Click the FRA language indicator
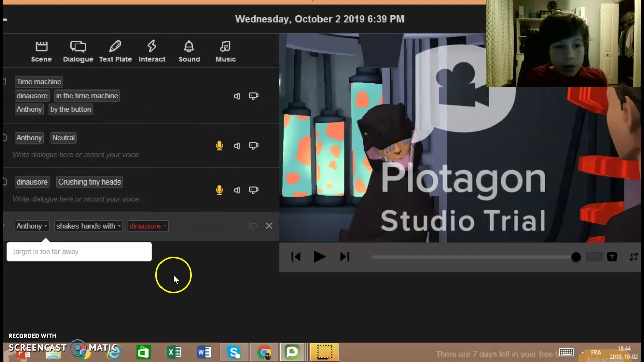The width and height of the screenshot is (644, 362). point(596,353)
